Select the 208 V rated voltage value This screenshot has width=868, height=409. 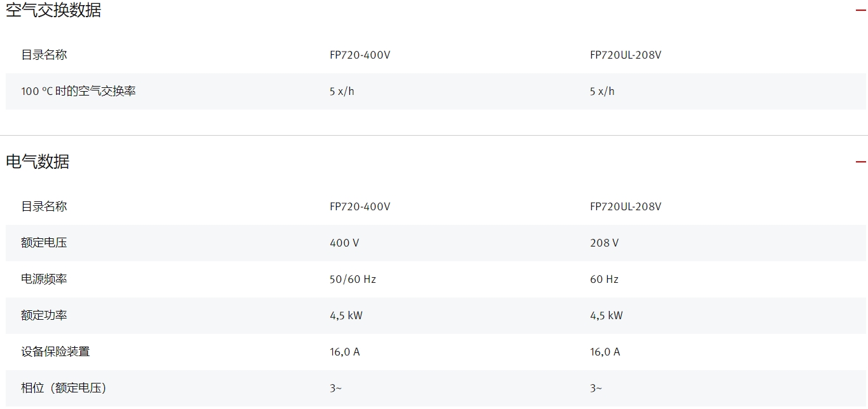pos(604,243)
